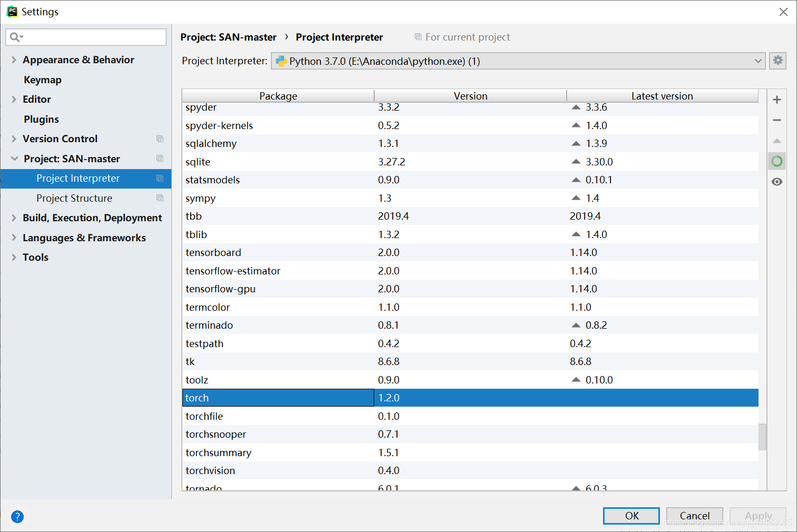Click the Version column header
This screenshot has width=797, height=532.
pos(471,96)
